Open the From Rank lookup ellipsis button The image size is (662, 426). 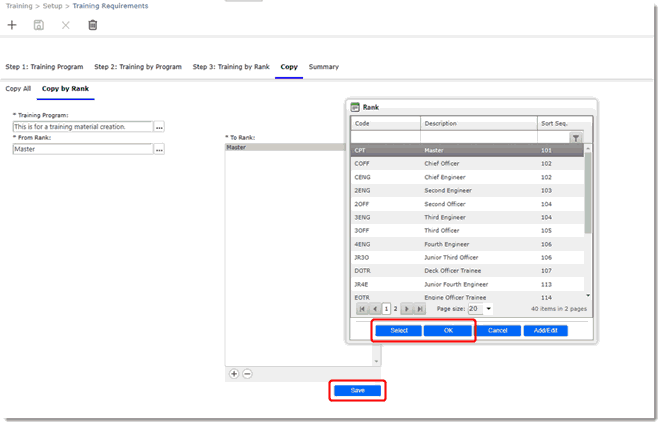tap(159, 149)
